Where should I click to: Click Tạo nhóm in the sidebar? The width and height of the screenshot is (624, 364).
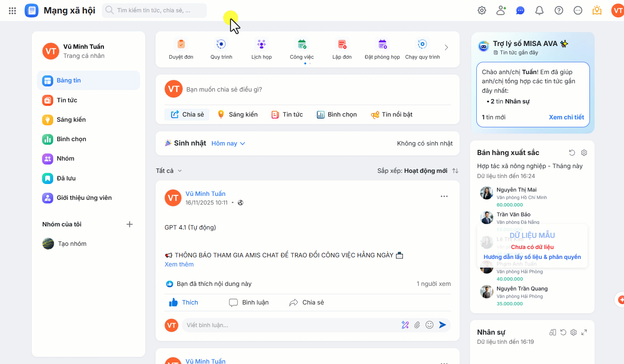click(65, 244)
